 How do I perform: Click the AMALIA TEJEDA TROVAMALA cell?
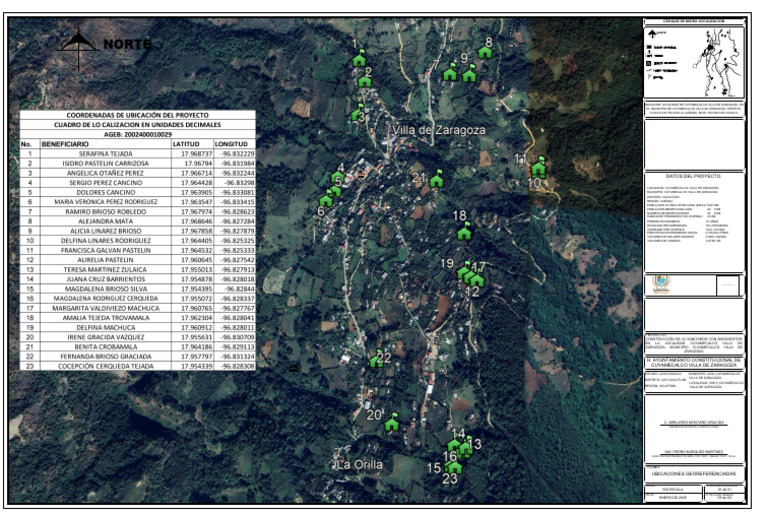pos(106,318)
